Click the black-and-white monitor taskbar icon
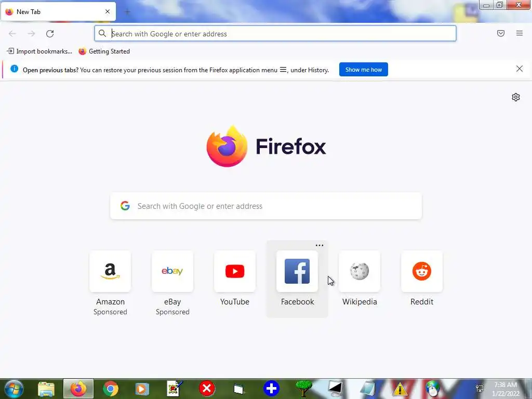The image size is (532, 399). click(335, 389)
